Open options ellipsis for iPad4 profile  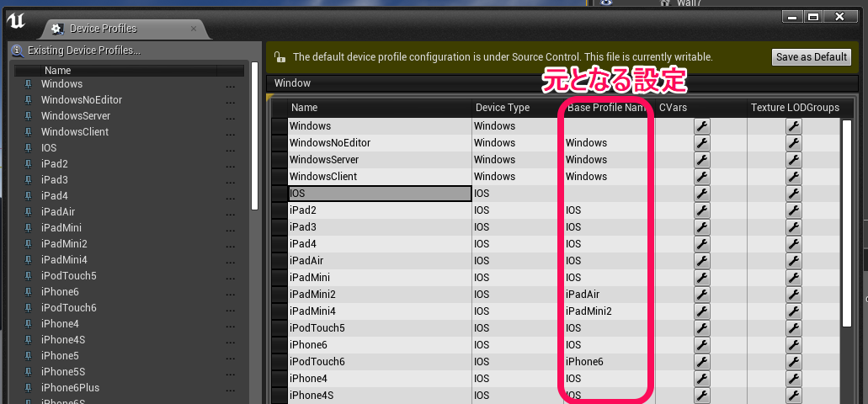coord(231,198)
